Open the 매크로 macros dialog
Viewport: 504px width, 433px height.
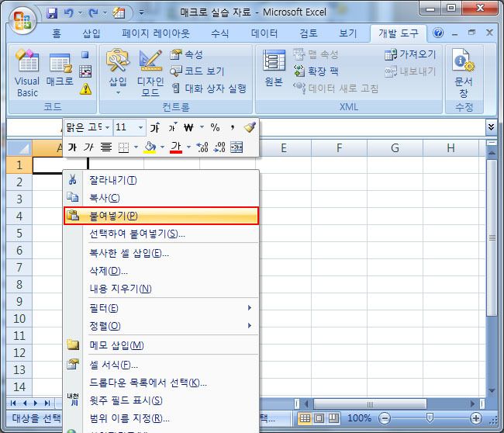tap(60, 70)
